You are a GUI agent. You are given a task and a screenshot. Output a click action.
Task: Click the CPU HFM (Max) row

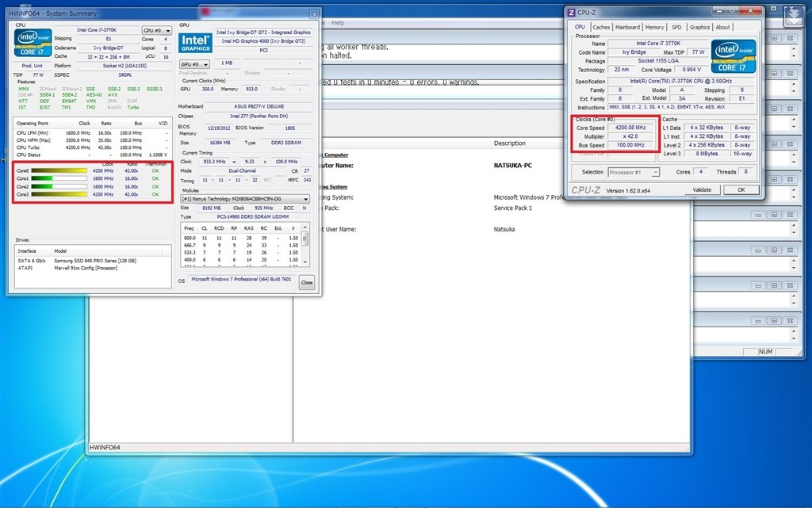point(92,140)
